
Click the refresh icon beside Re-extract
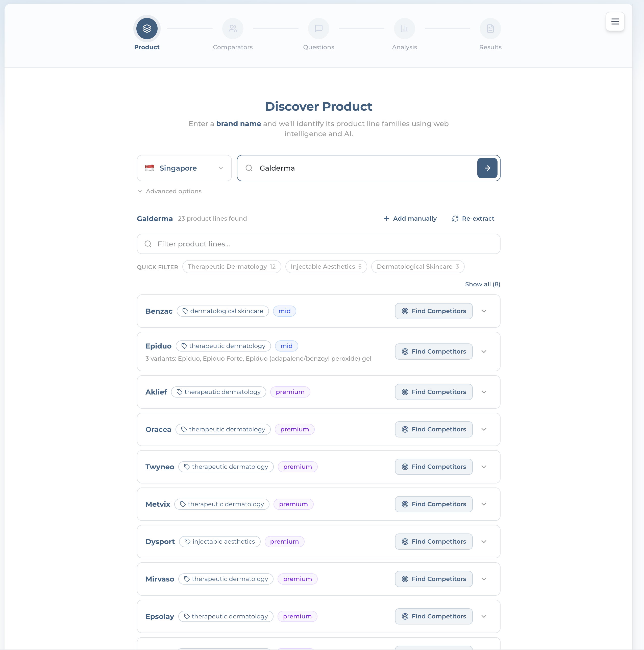click(455, 219)
